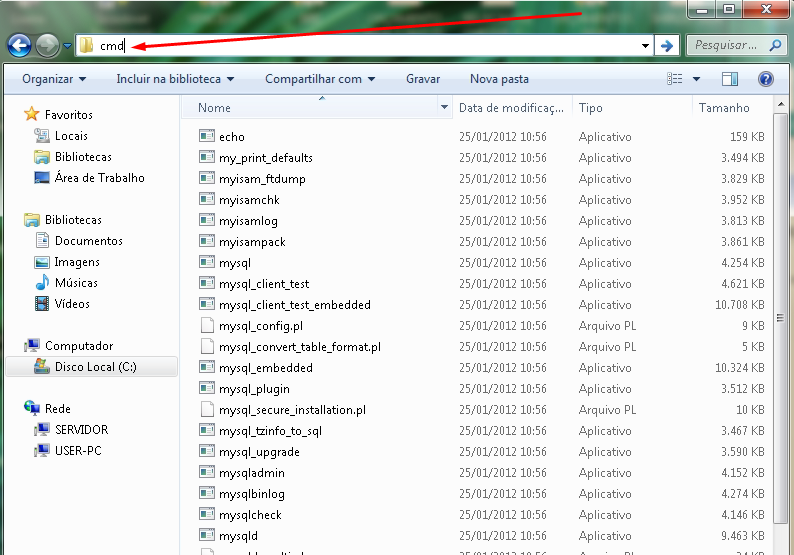Viewport: 794px width, 555px height.
Task: Click the folder icon in address bar
Action: coord(87,45)
